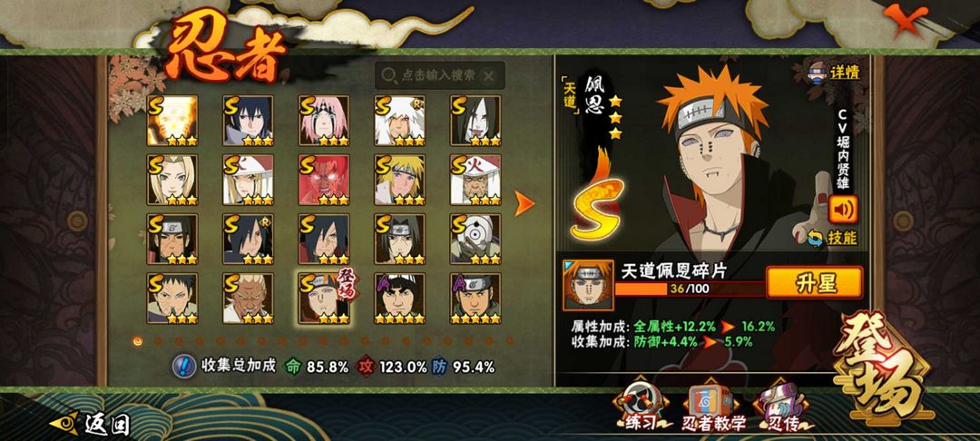This screenshot has height=441, width=980.
Task: Click the 返回 back button
Action: 91,425
